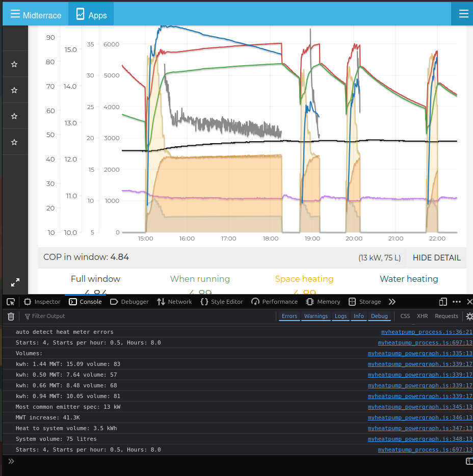Screen dimensions: 473x476
Task: Expand the sidebar with the arrows icon
Action: pos(15,282)
